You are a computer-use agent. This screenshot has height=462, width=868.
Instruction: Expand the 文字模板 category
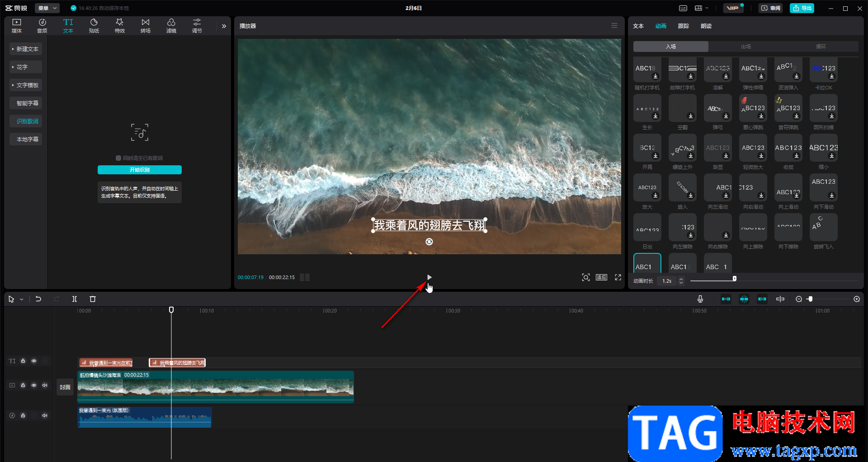pos(26,85)
